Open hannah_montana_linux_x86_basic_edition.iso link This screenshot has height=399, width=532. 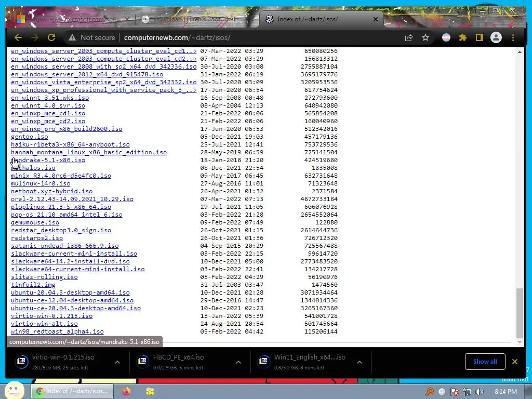click(x=89, y=152)
